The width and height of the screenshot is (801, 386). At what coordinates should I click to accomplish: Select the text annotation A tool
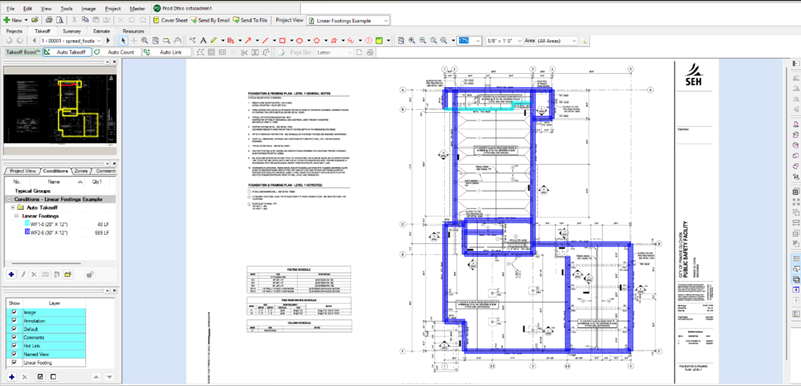coord(203,40)
